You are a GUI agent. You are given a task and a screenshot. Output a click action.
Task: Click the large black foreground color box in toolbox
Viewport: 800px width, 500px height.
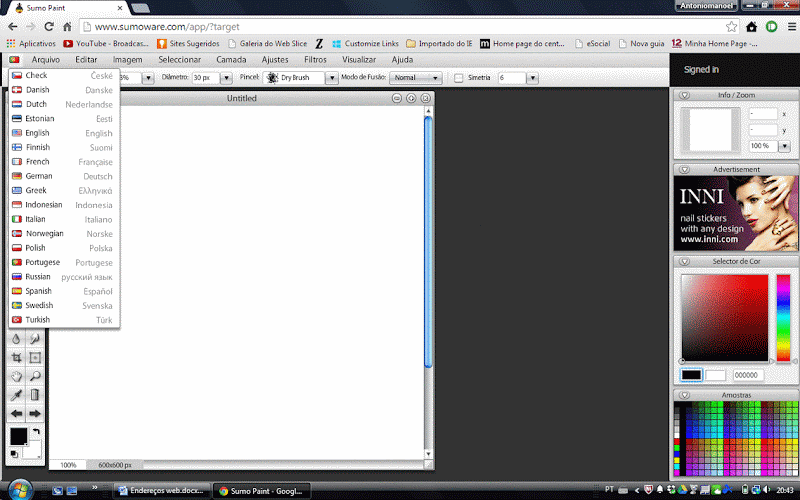tap(18, 436)
